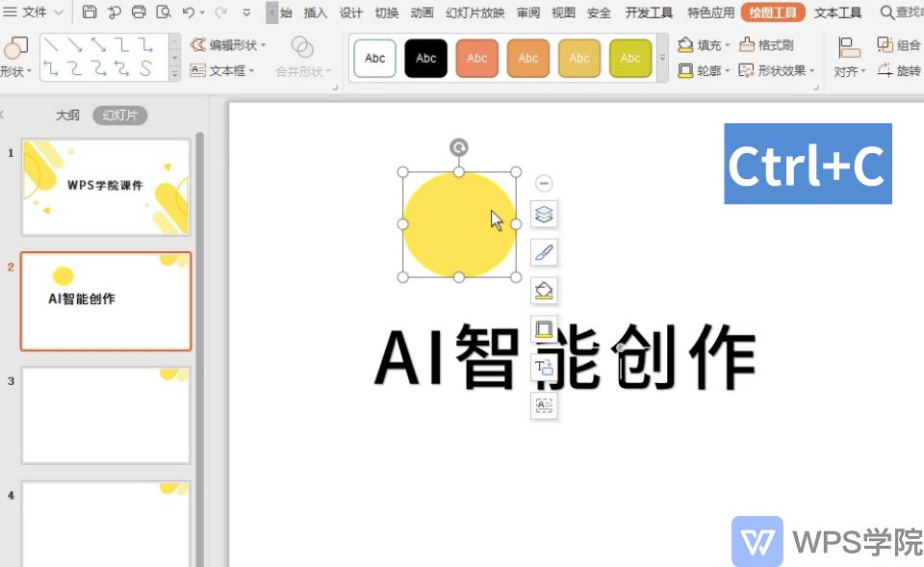
Task: Open the 形状效果 shape effects dropdown
Action: point(812,70)
